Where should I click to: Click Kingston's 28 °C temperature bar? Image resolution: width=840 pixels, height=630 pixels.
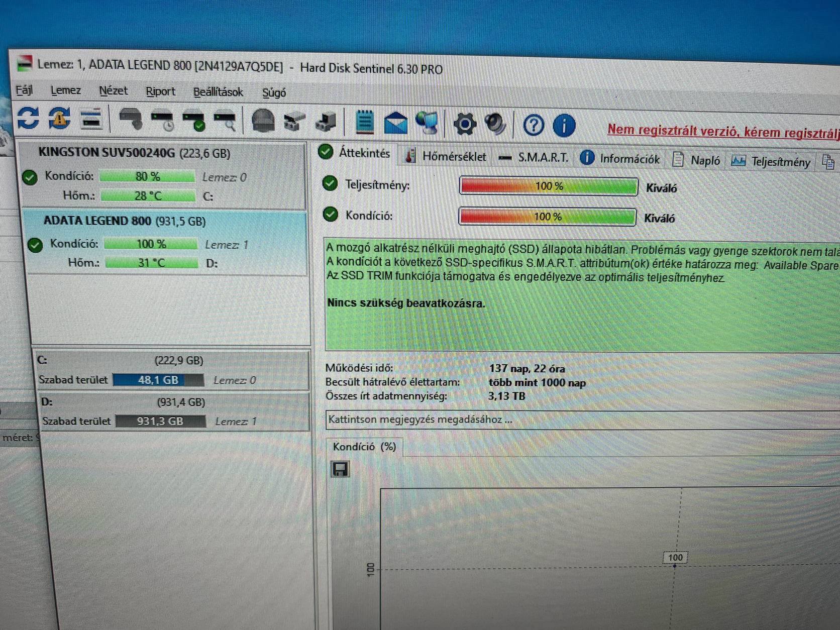coord(148,196)
